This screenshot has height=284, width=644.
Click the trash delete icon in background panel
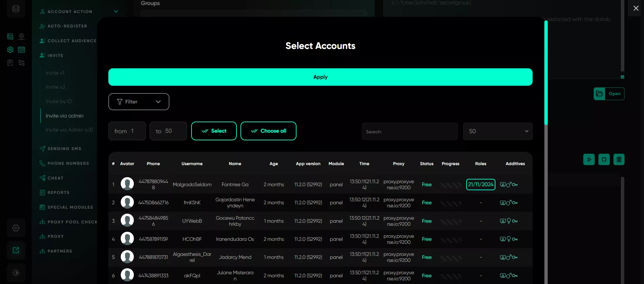tap(619, 159)
